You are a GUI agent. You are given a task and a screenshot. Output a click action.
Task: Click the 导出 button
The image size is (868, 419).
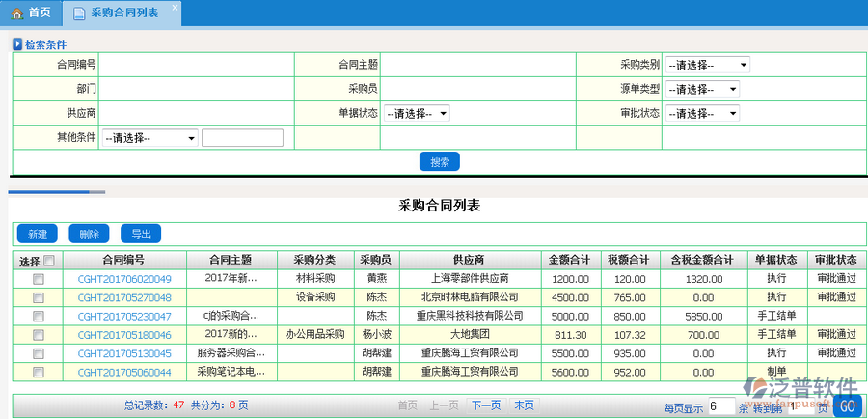(x=141, y=235)
